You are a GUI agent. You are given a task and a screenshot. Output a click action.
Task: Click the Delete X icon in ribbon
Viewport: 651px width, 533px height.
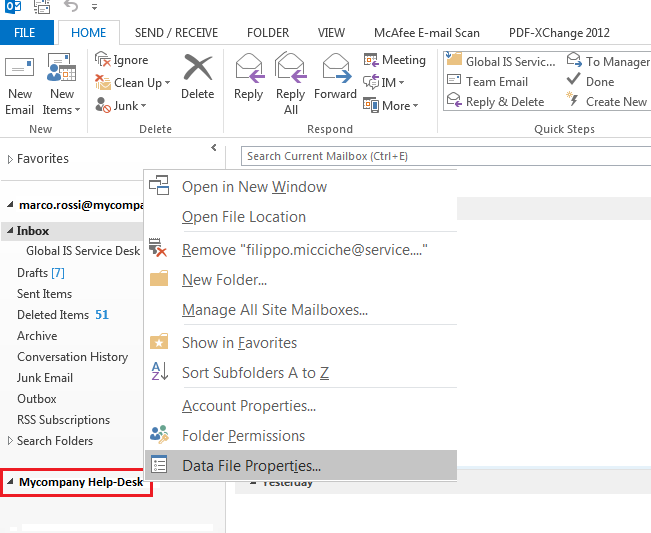[x=197, y=70]
